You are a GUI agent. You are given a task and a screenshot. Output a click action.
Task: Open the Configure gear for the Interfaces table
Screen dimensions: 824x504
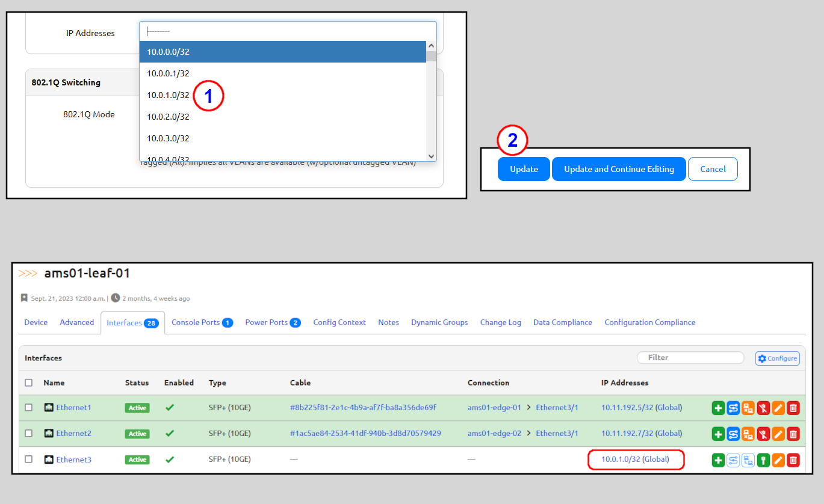(777, 358)
